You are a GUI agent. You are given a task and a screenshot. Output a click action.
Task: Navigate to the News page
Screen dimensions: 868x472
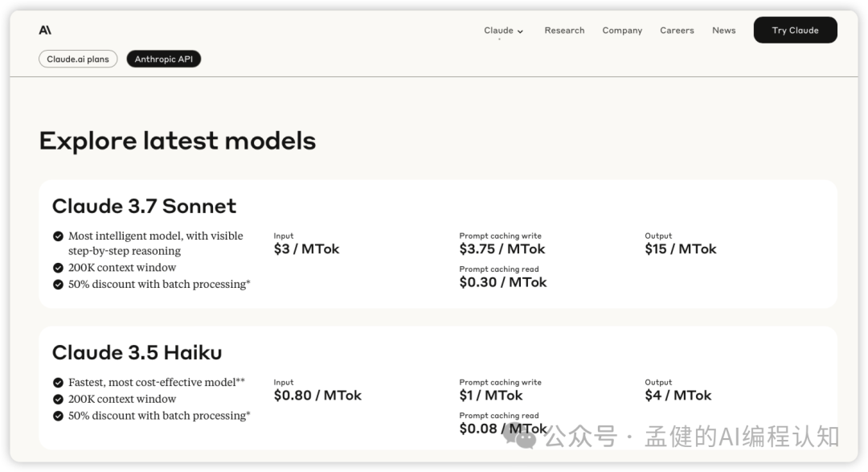click(723, 31)
